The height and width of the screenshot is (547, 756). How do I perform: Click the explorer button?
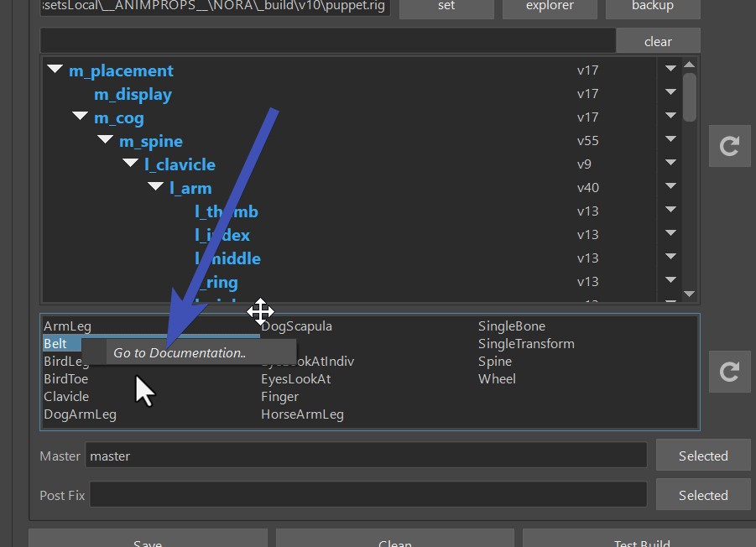(550, 6)
